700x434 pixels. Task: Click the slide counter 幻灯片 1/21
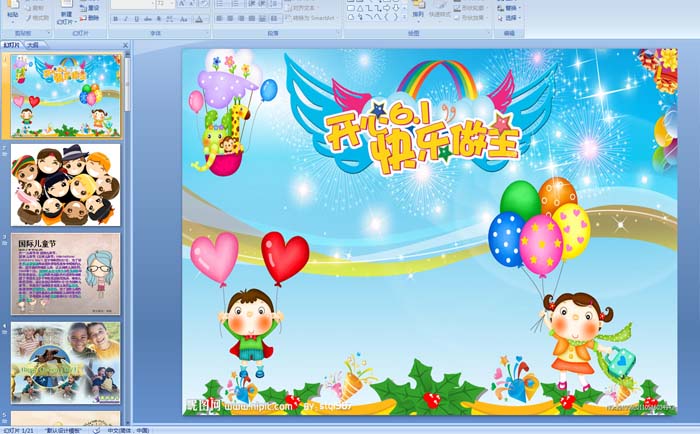pyautogui.click(x=18, y=430)
